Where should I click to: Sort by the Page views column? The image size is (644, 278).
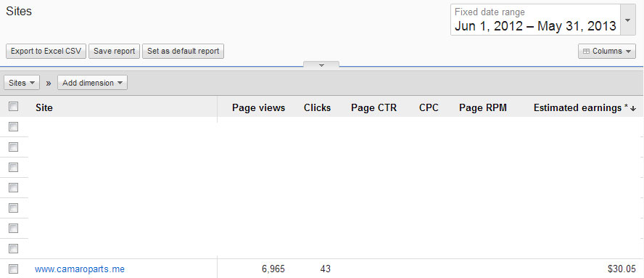[x=258, y=107]
